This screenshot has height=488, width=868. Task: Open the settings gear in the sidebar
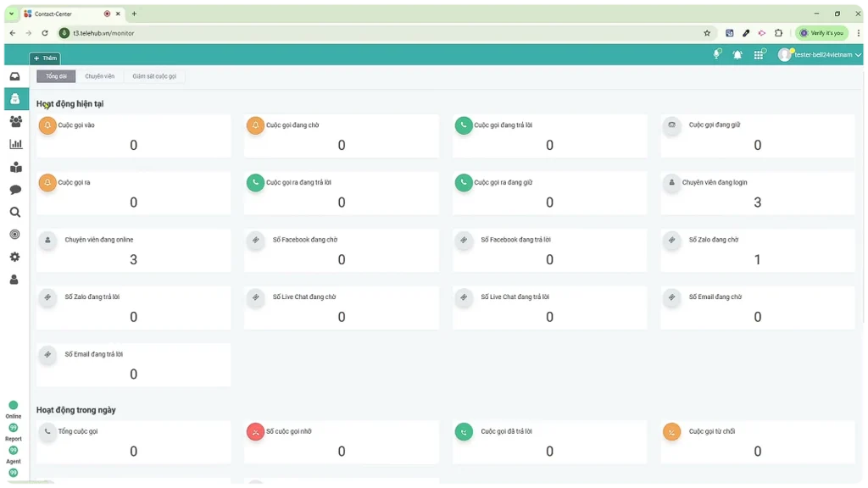(x=14, y=257)
